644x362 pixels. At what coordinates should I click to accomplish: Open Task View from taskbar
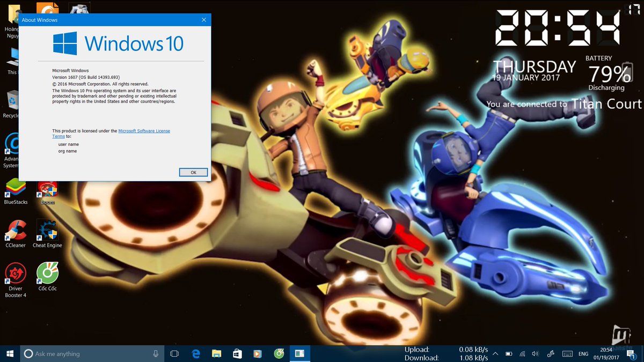pos(174,353)
